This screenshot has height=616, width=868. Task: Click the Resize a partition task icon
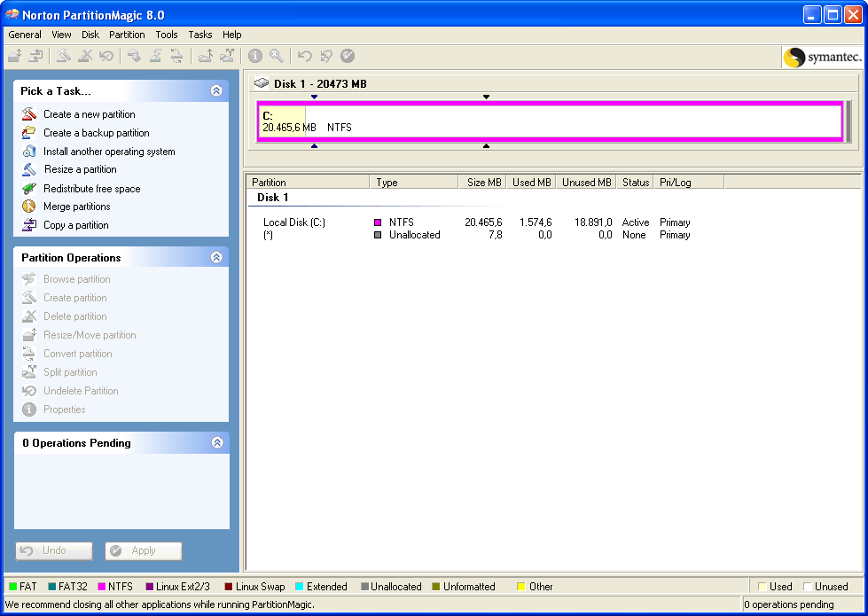pos(29,169)
